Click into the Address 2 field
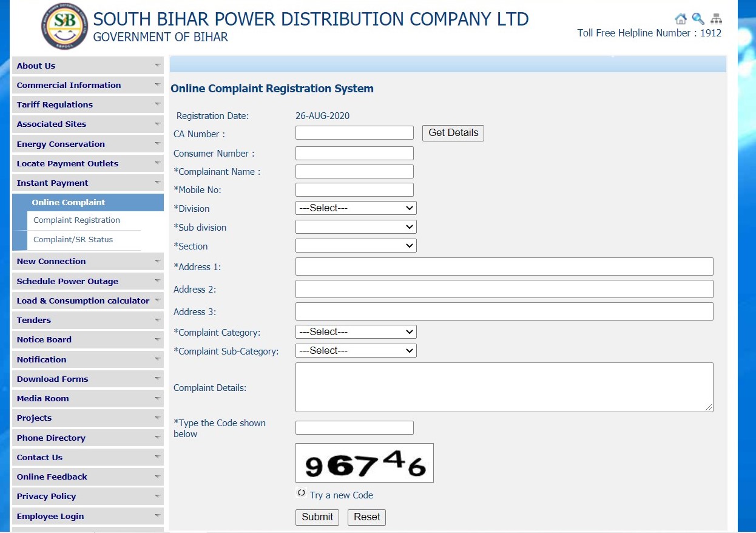 [504, 289]
